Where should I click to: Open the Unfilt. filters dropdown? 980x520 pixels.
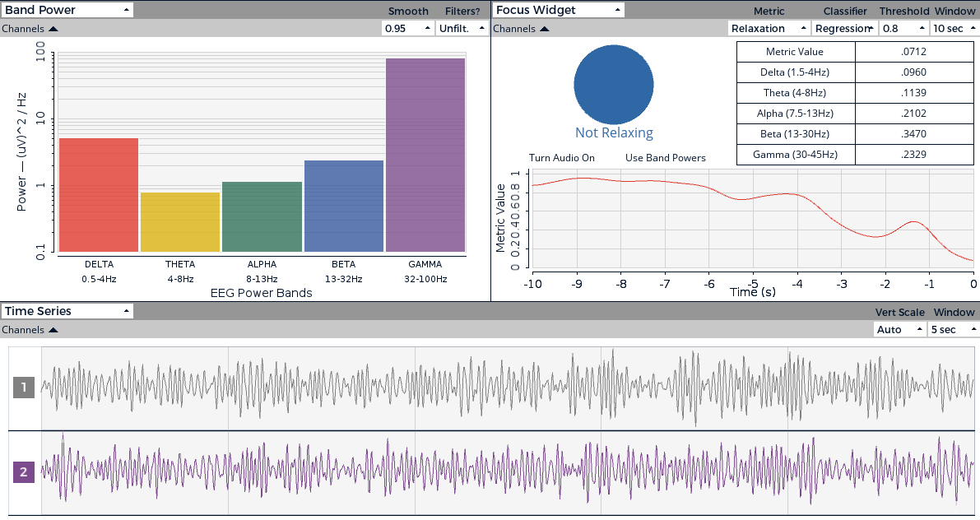(461, 28)
